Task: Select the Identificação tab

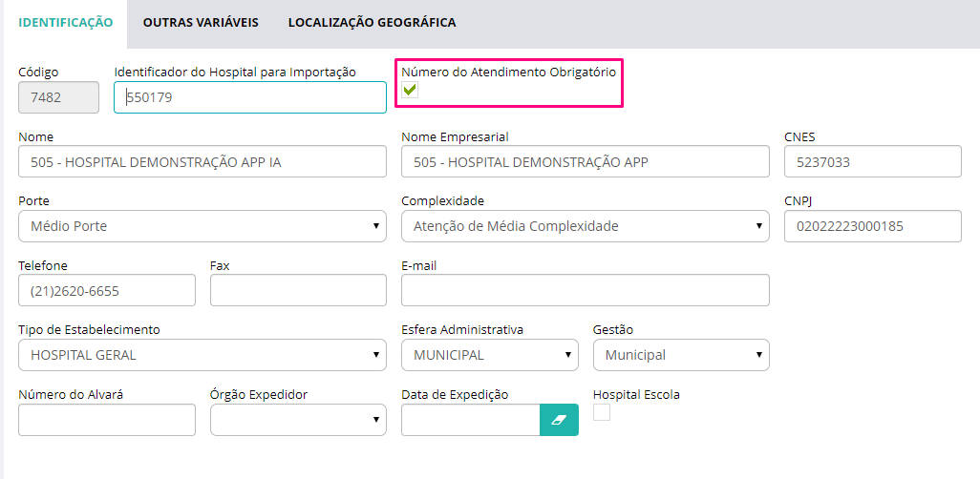Action: 66,23
